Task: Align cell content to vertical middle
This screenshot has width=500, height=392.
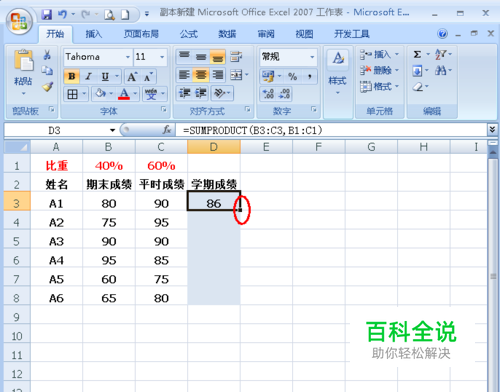Action: click(x=201, y=57)
